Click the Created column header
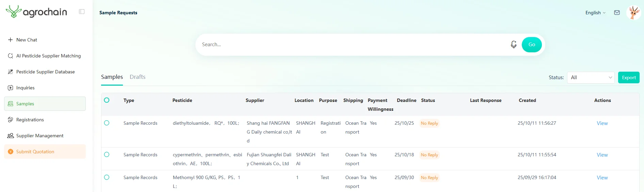The image size is (644, 192). pos(527,100)
